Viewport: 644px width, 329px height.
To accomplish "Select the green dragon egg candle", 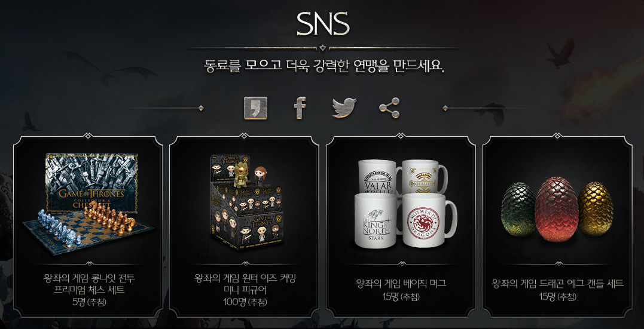I will click(518, 210).
